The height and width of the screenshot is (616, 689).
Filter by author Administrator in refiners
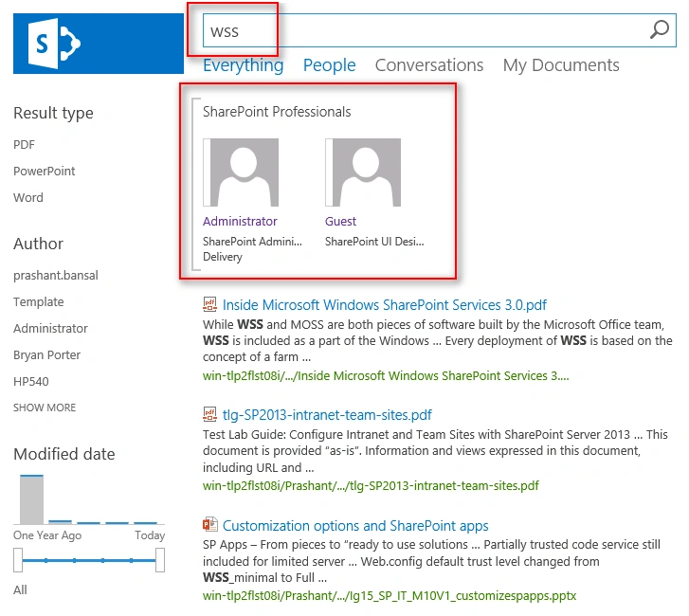[50, 328]
